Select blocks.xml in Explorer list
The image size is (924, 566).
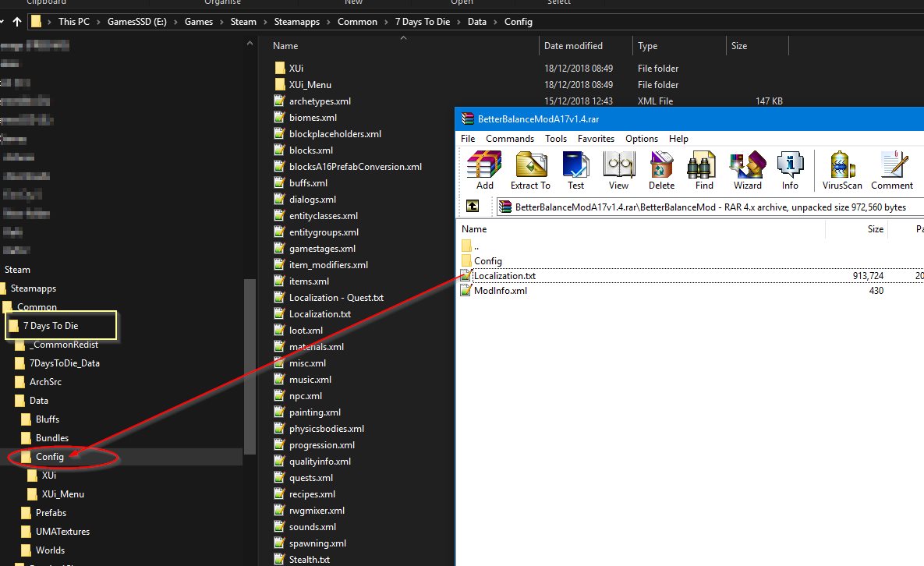[x=310, y=150]
